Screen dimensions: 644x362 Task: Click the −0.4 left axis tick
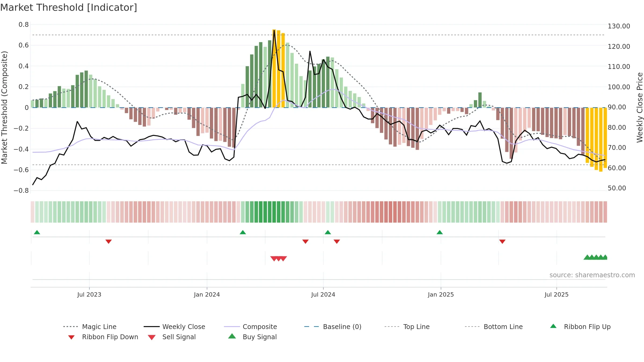[21, 149]
